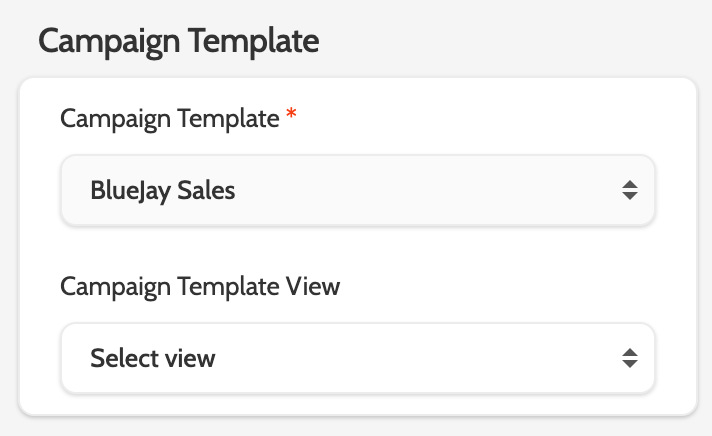Click the upward triangle in BlueJay Sales selector
This screenshot has height=436, width=712.
pos(629,184)
